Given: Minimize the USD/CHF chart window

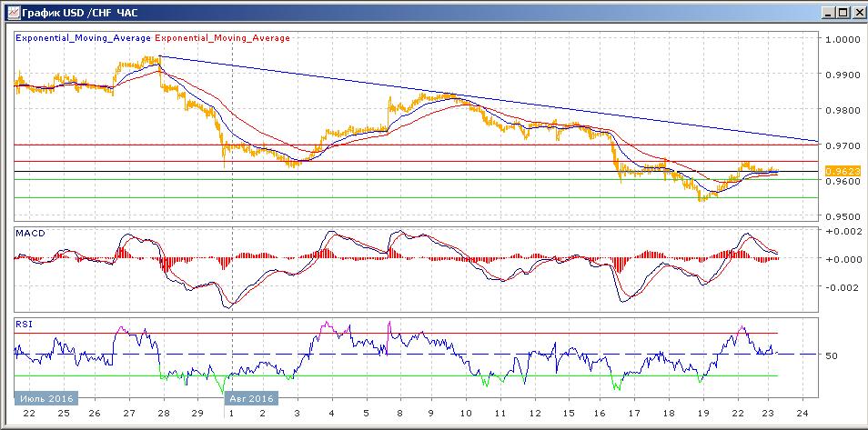Looking at the screenshot, I should (x=828, y=12).
